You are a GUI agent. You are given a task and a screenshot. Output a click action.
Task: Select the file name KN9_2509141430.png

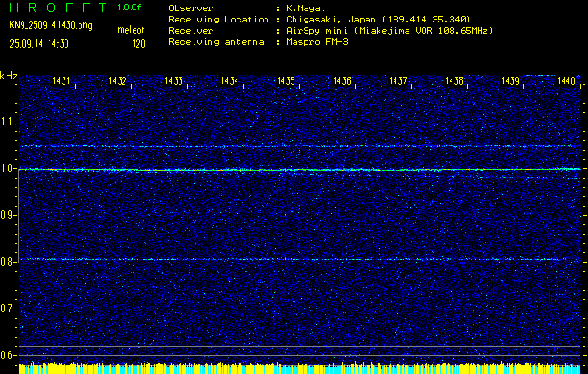coord(50,25)
